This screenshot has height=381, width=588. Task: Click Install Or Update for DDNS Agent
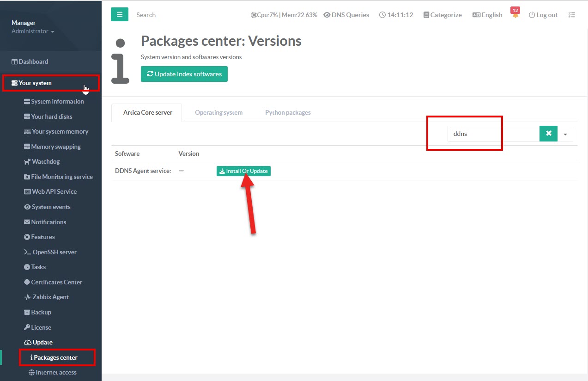pyautogui.click(x=243, y=171)
